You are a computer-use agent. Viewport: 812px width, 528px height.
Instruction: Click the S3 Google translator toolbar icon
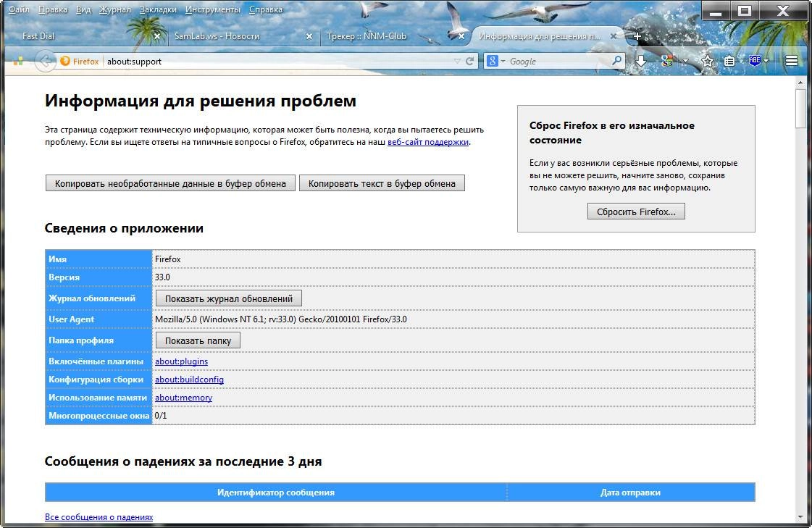click(667, 61)
